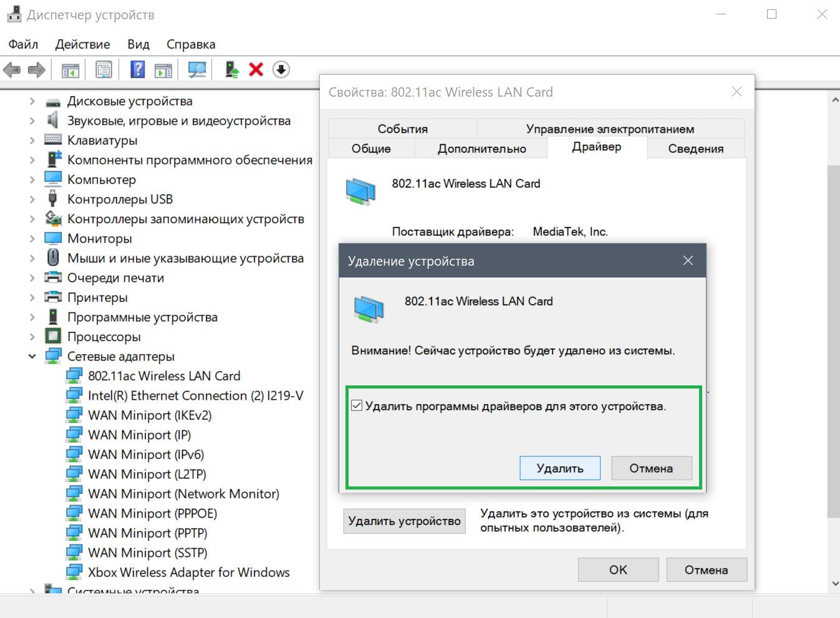The image size is (840, 618).
Task: Click the blue Help question-mark icon
Action: click(138, 69)
